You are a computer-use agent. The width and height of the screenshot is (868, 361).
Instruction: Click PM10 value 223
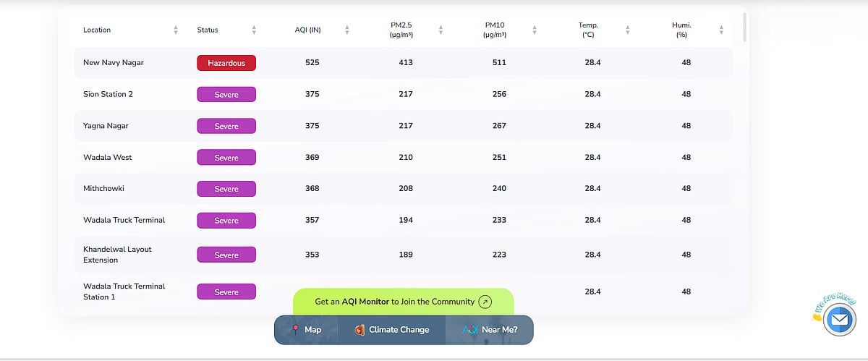pyautogui.click(x=499, y=255)
